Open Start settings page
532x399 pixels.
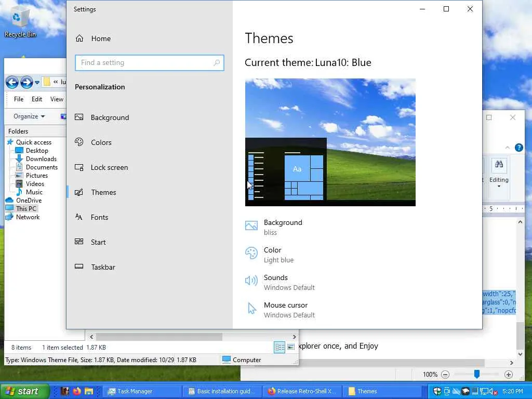90,242
